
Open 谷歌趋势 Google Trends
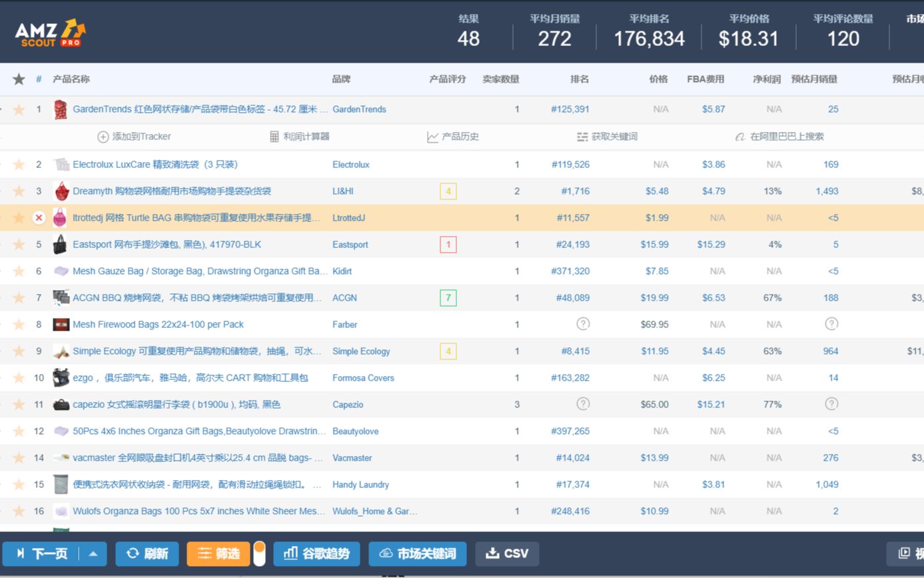316,553
